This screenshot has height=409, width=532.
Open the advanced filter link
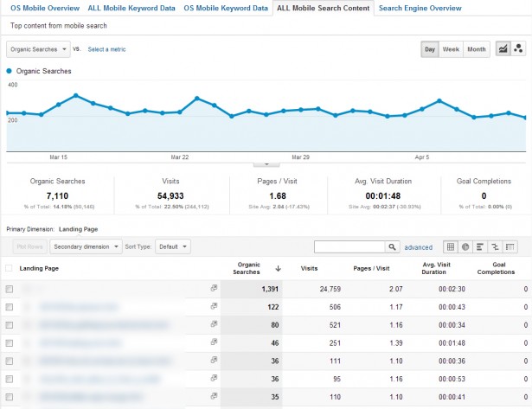click(419, 247)
